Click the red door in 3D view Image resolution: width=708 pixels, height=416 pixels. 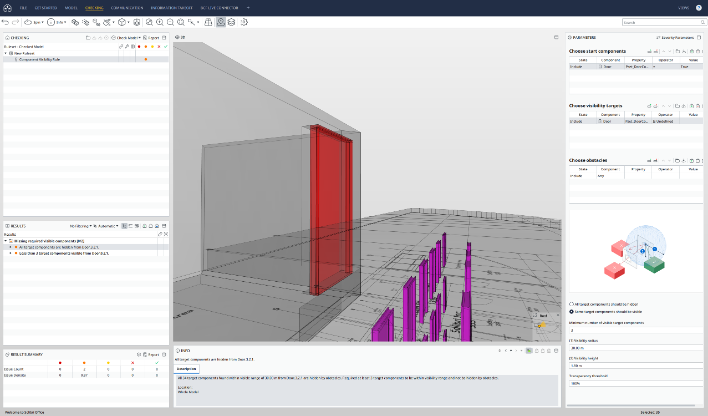[x=329, y=210]
